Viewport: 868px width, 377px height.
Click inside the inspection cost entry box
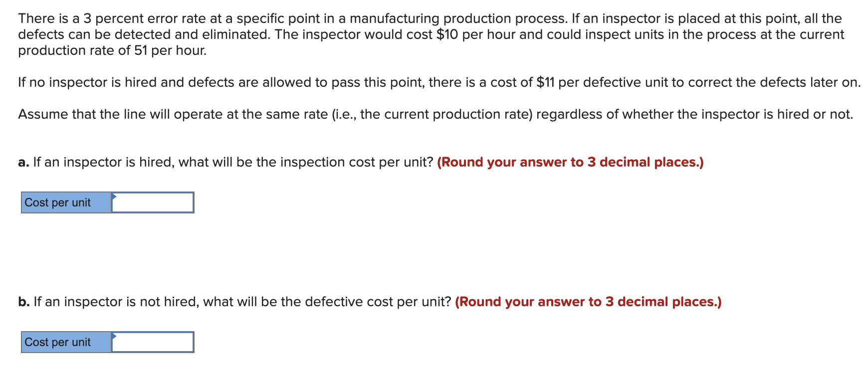pyautogui.click(x=152, y=202)
